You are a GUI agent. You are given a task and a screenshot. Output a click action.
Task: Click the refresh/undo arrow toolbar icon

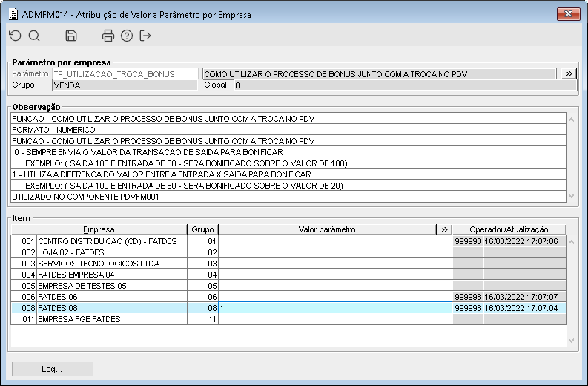click(x=16, y=36)
